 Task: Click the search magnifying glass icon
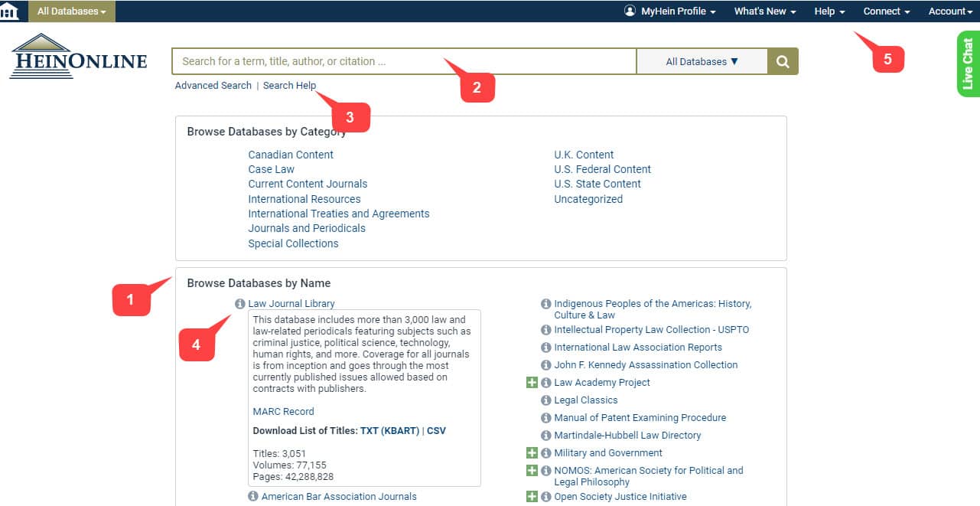tap(782, 60)
